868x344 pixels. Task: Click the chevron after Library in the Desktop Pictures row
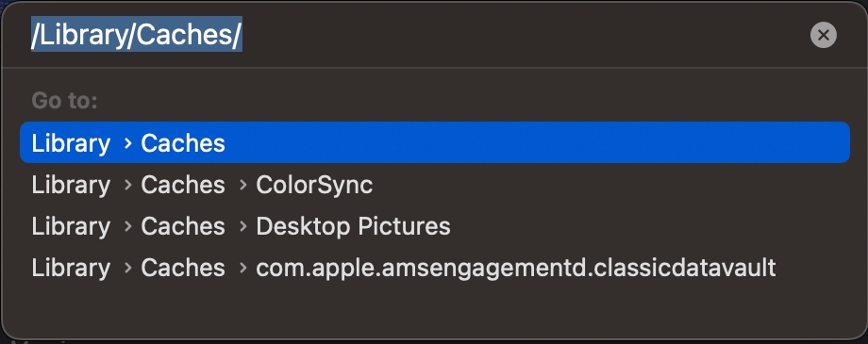point(128,227)
